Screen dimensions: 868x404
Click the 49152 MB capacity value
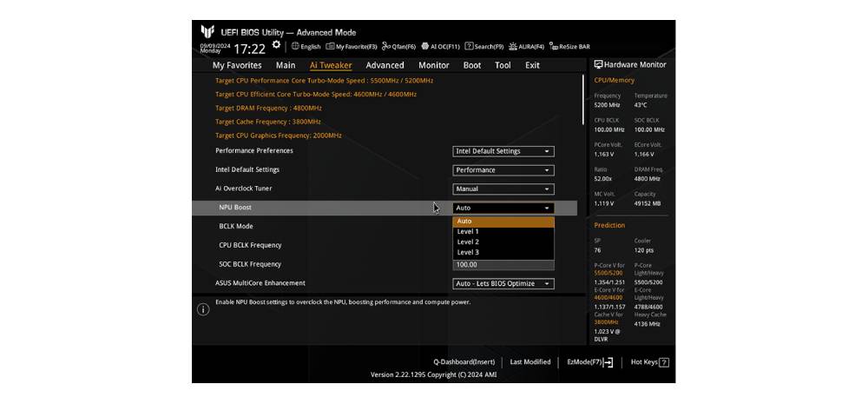click(648, 204)
